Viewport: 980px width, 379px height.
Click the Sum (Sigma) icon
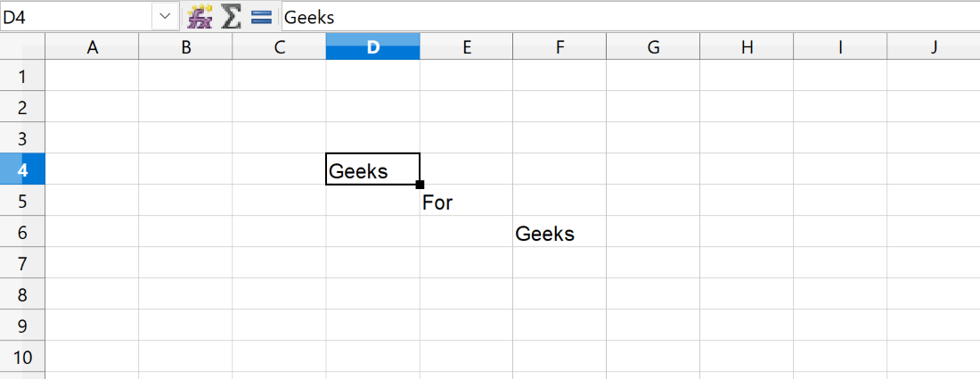pyautogui.click(x=231, y=16)
